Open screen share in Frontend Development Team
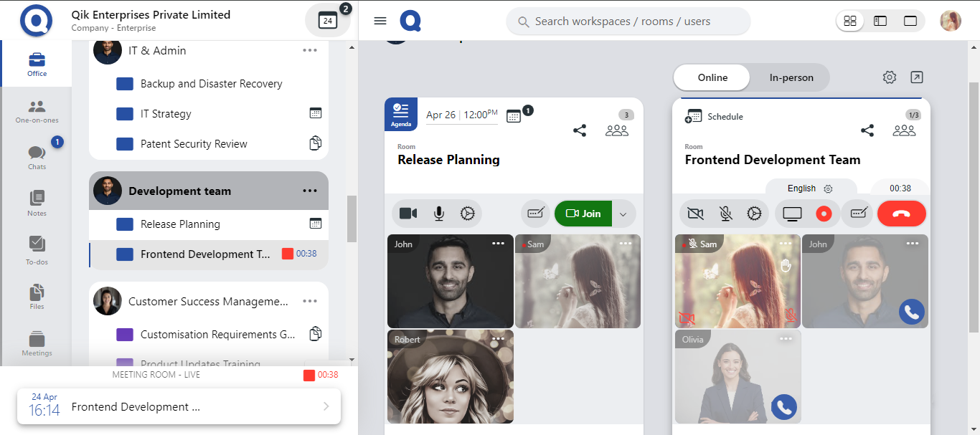 [792, 214]
